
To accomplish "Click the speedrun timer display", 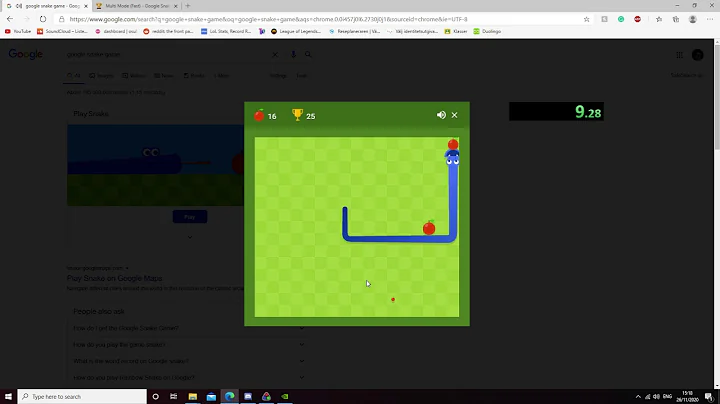I will pyautogui.click(x=556, y=112).
